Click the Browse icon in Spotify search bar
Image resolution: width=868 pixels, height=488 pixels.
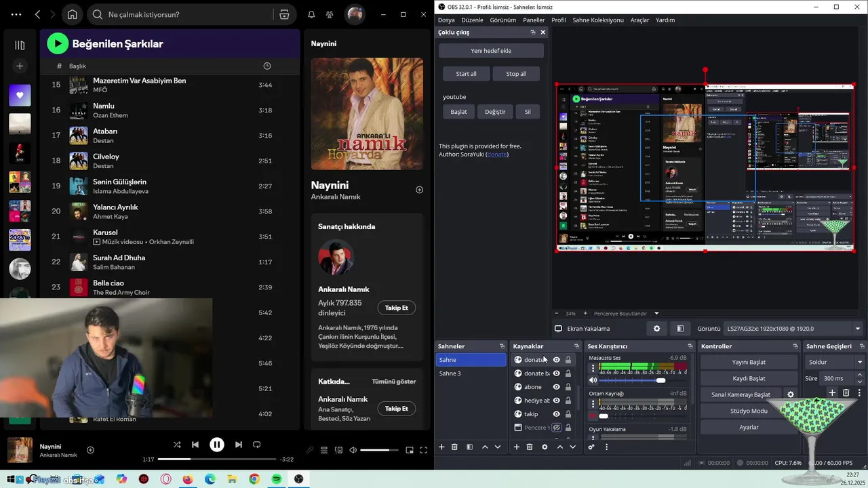pyautogui.click(x=284, y=14)
